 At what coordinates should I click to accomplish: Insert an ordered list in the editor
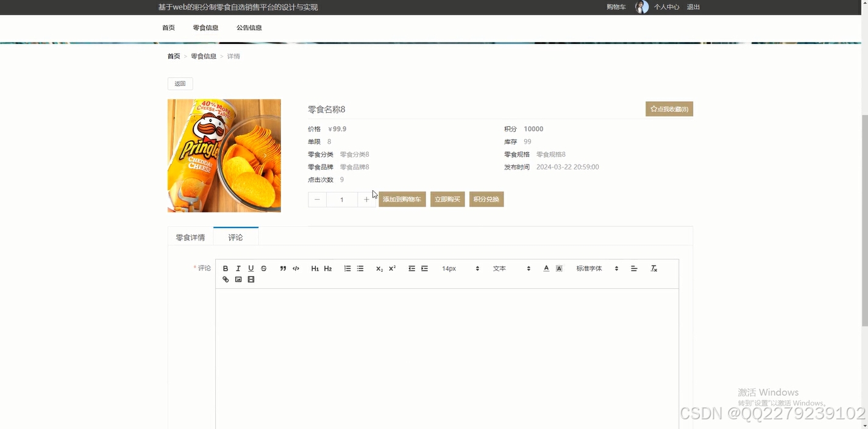point(347,268)
